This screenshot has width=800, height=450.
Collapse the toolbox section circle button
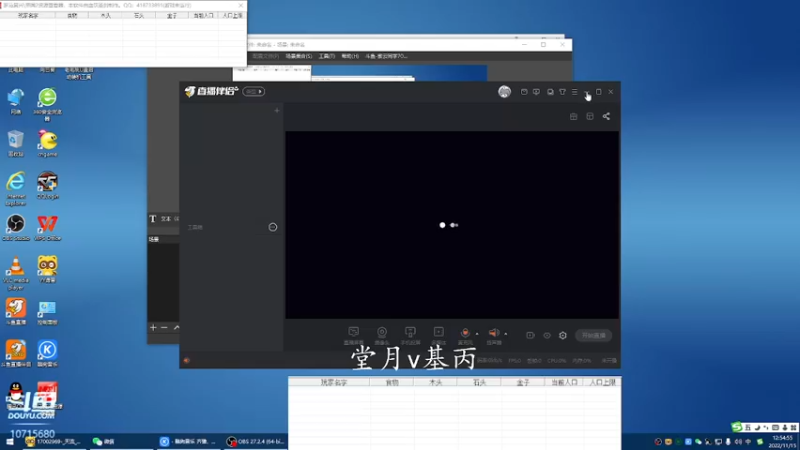click(273, 227)
